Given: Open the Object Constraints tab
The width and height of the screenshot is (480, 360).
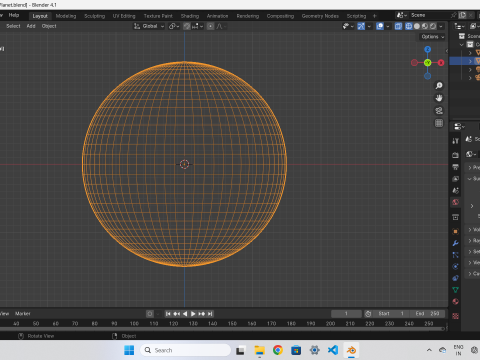Looking at the screenshot, I should [x=455, y=278].
